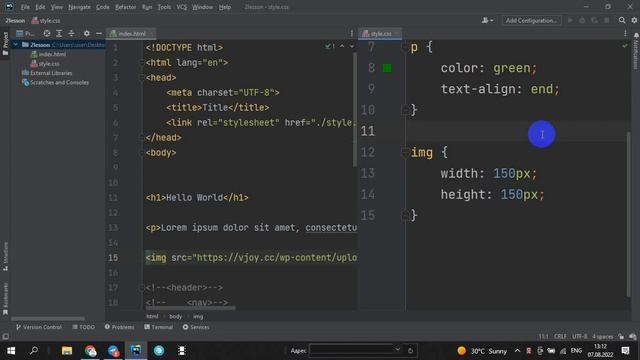Click the read-only lock icon in status bar
This screenshot has height=360, width=640.
point(621,337)
